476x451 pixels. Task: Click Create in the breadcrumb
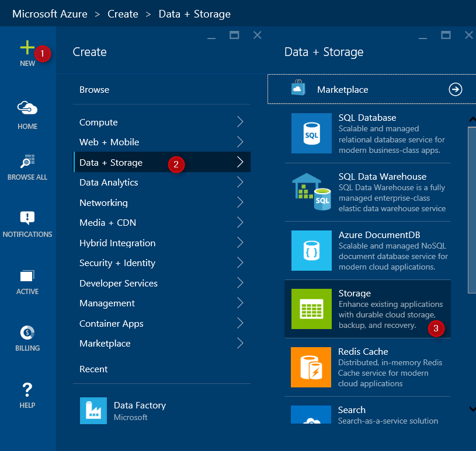coord(123,14)
